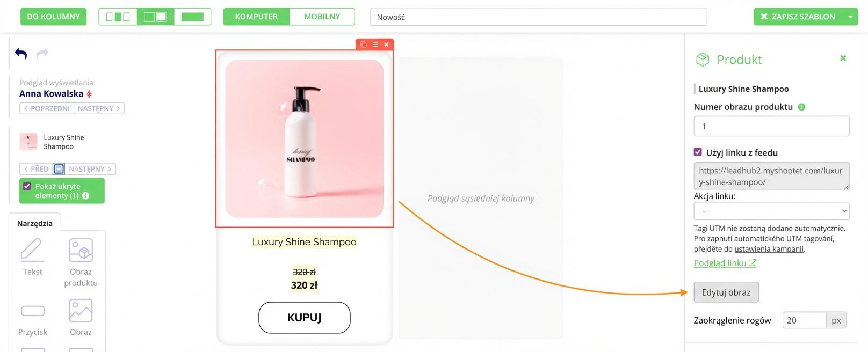Open the px unit selector

[836, 320]
